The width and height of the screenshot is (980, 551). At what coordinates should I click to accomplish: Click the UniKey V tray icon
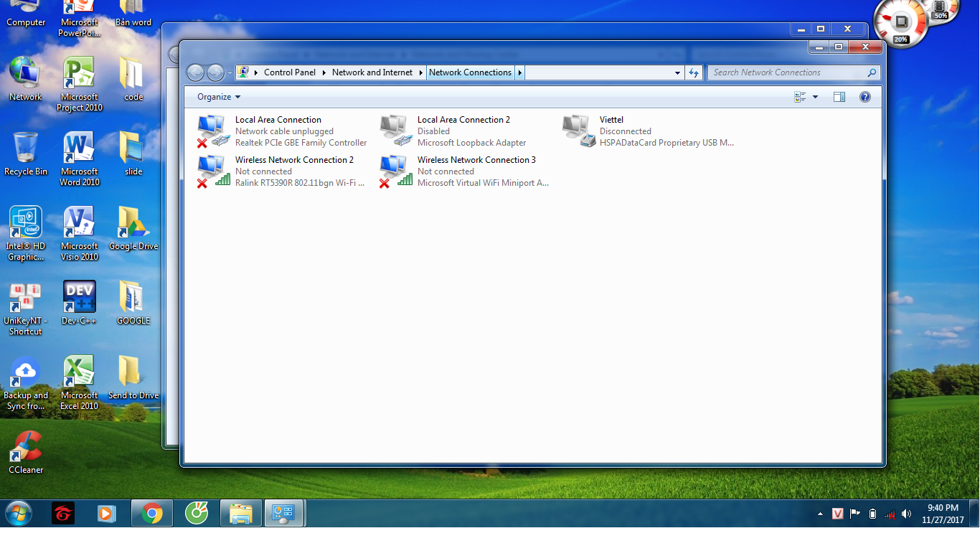point(837,514)
